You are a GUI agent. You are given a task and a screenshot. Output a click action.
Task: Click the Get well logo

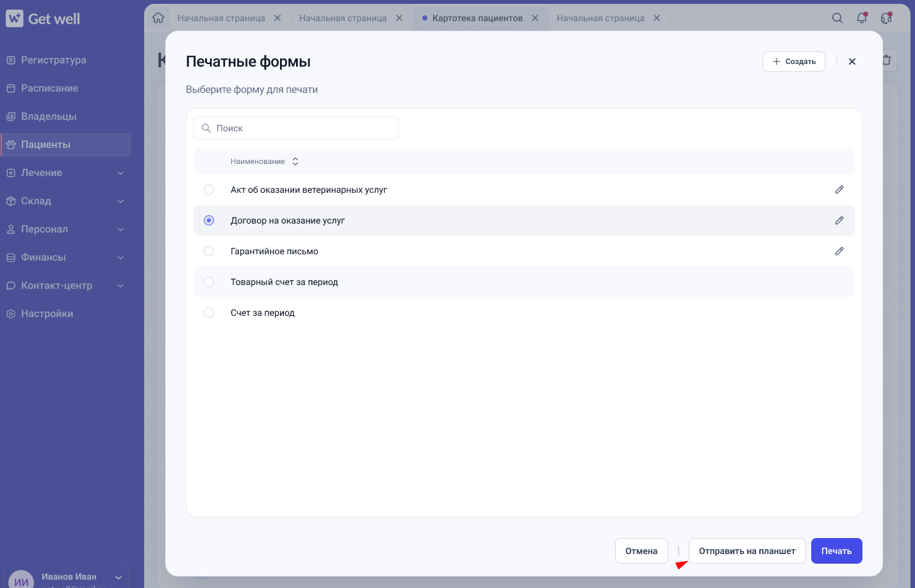tap(43, 19)
